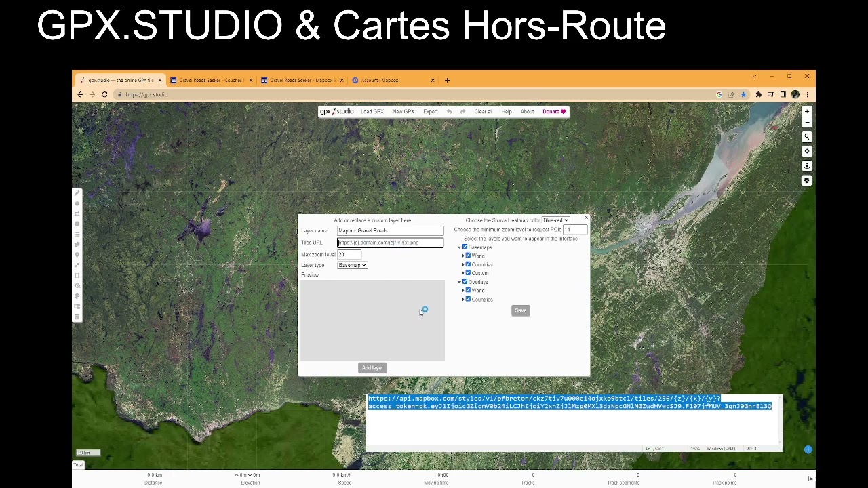The image size is (868, 488).
Task: Go back in browser history
Action: (80, 94)
